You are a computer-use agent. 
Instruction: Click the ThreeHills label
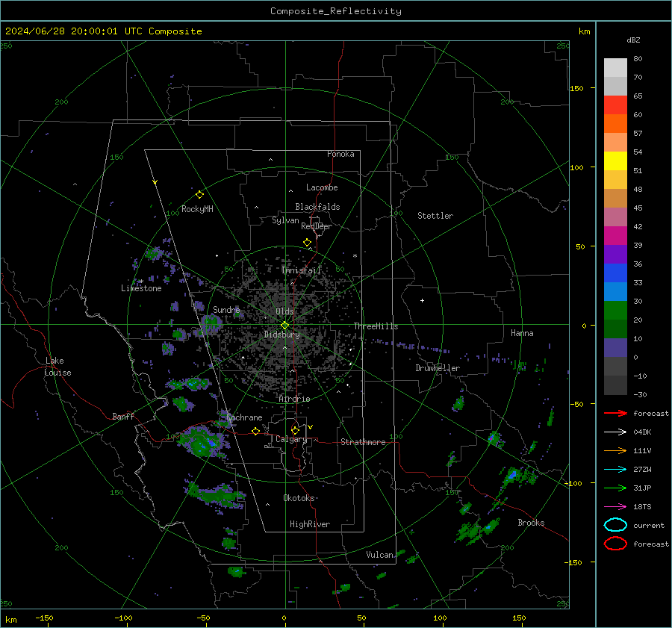376,326
